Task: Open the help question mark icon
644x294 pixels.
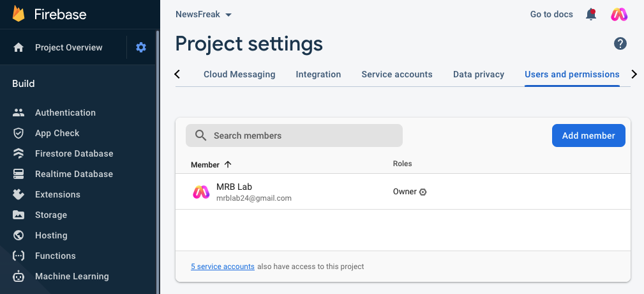Action: pyautogui.click(x=620, y=43)
